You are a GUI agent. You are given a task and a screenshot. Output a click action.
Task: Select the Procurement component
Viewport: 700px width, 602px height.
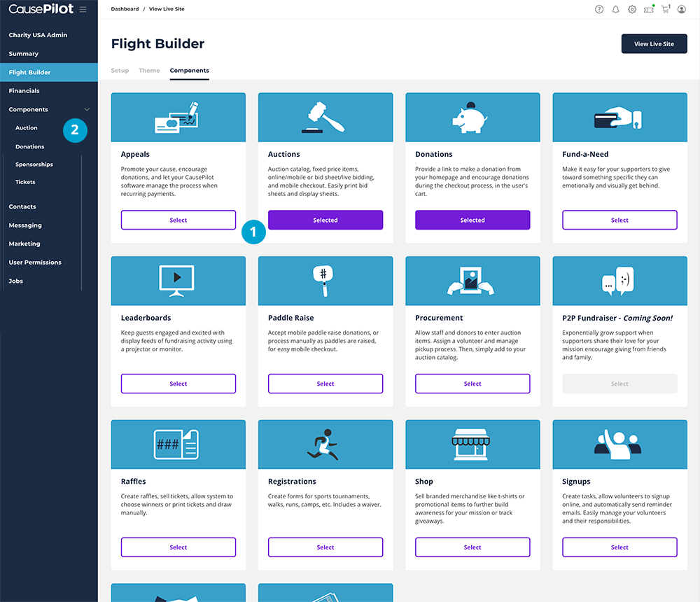pos(472,384)
